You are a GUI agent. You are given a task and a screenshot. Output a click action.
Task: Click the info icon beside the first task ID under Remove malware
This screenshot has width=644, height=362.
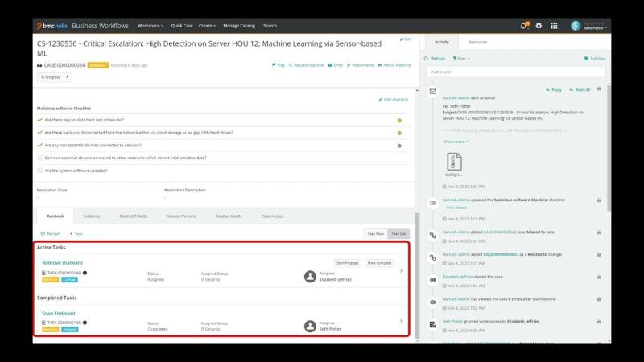point(85,273)
